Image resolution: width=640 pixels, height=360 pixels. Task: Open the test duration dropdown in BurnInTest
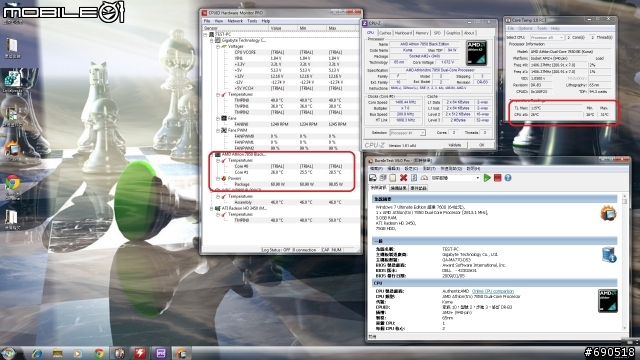click(x=477, y=178)
